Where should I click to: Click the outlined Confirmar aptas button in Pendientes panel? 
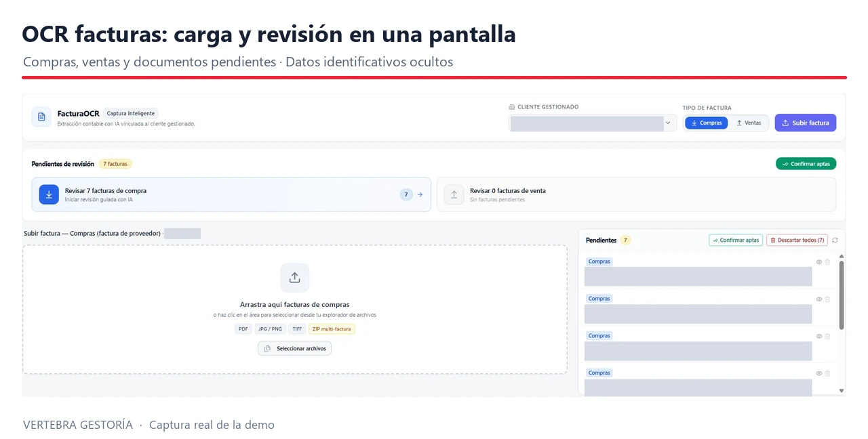(736, 240)
